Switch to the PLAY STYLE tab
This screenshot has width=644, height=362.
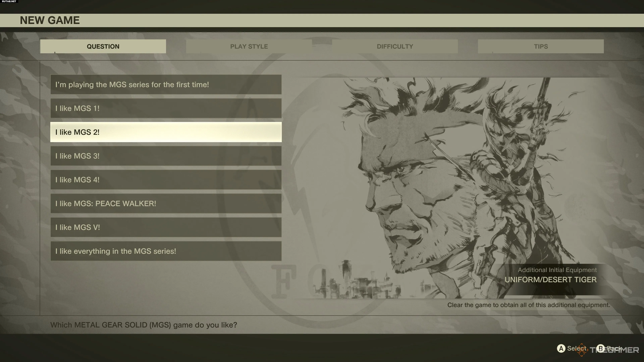coord(249,46)
